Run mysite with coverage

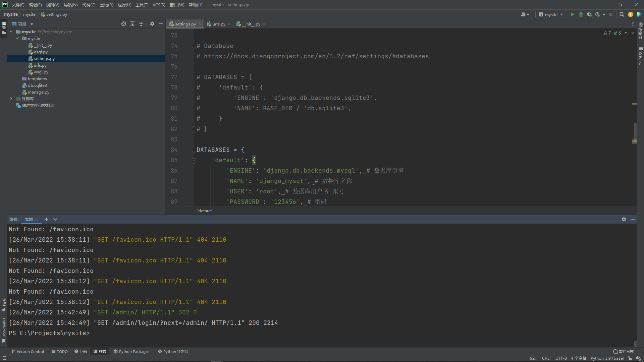tap(589, 14)
